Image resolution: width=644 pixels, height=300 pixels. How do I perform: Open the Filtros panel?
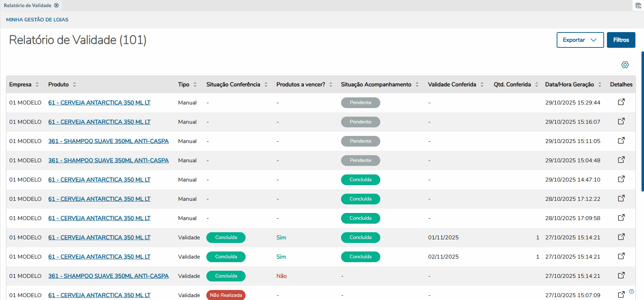tap(621, 40)
